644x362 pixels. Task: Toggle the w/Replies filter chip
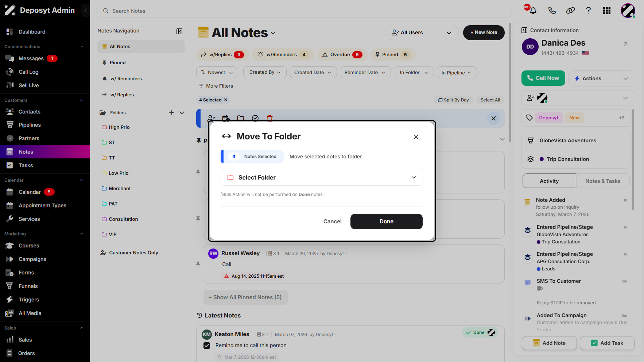(222, 55)
